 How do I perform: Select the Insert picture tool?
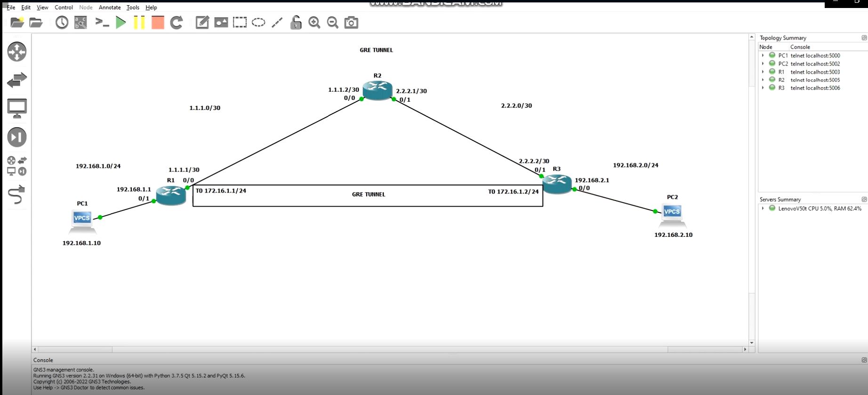click(221, 22)
